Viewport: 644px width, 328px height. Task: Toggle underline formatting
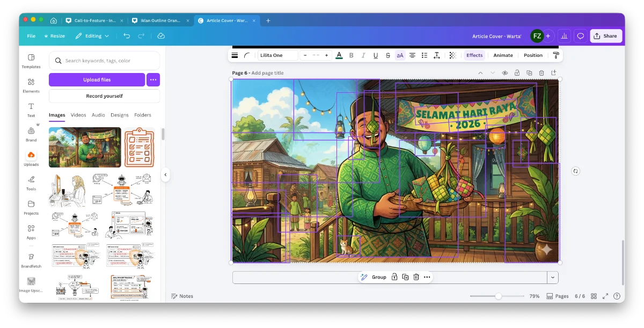375,55
